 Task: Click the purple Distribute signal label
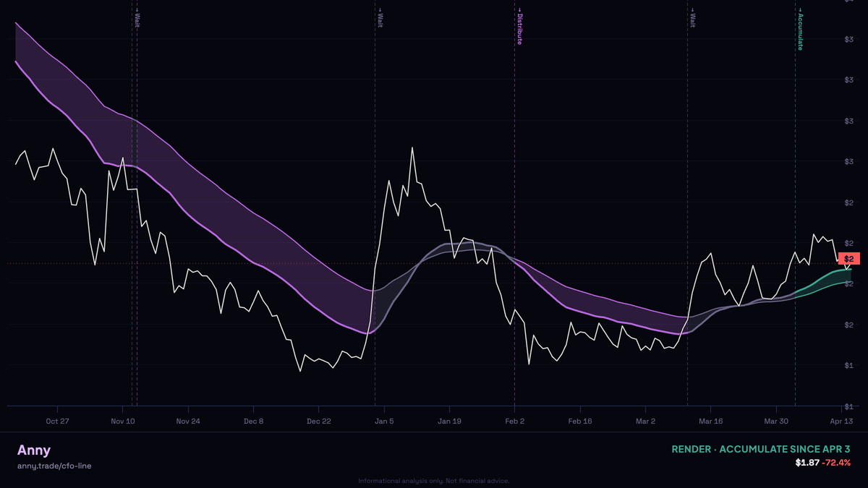click(519, 27)
